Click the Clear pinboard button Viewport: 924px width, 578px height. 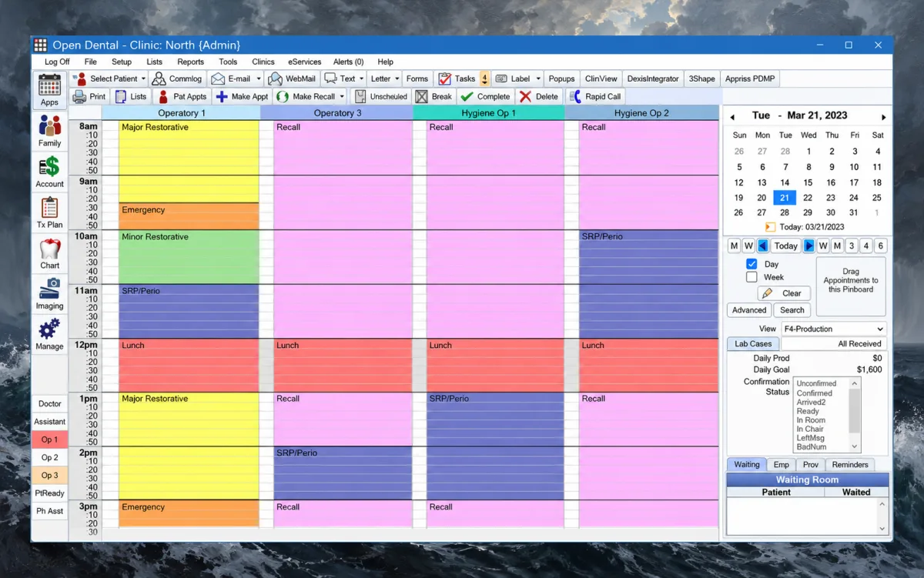coord(785,293)
